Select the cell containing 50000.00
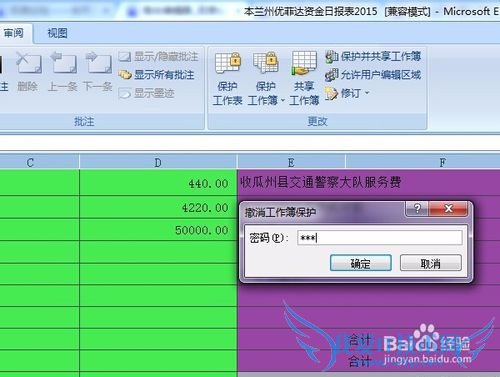This screenshot has height=377, width=500. 158,230
